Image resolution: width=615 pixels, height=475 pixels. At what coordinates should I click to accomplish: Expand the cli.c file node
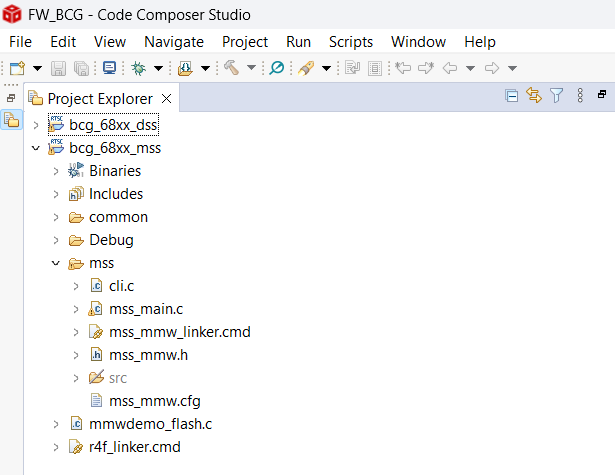[76, 287]
